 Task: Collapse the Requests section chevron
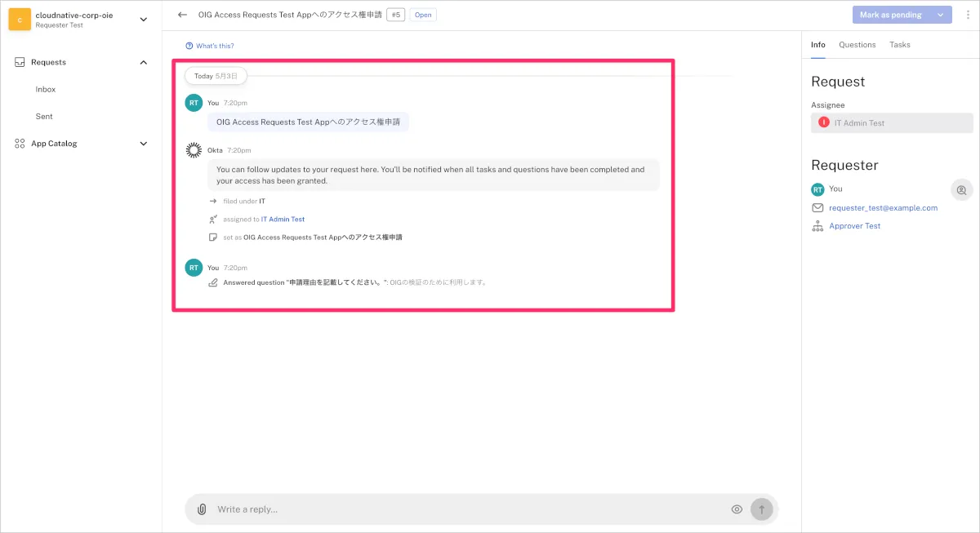click(x=144, y=63)
